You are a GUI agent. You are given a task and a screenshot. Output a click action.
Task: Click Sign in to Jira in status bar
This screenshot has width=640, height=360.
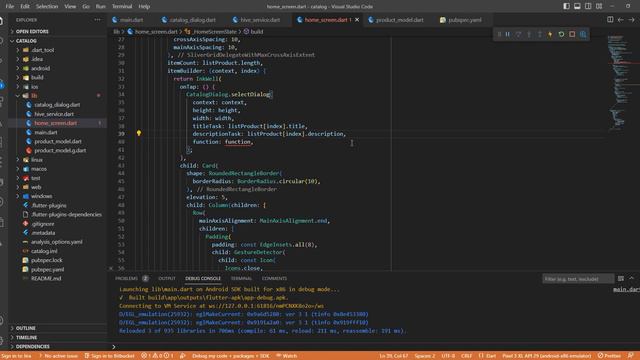pos(16,356)
